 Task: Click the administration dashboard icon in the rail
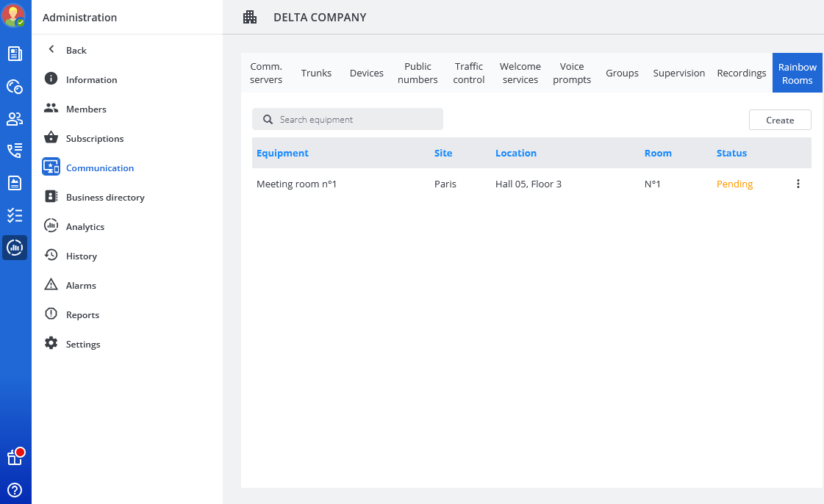pyautogui.click(x=15, y=248)
